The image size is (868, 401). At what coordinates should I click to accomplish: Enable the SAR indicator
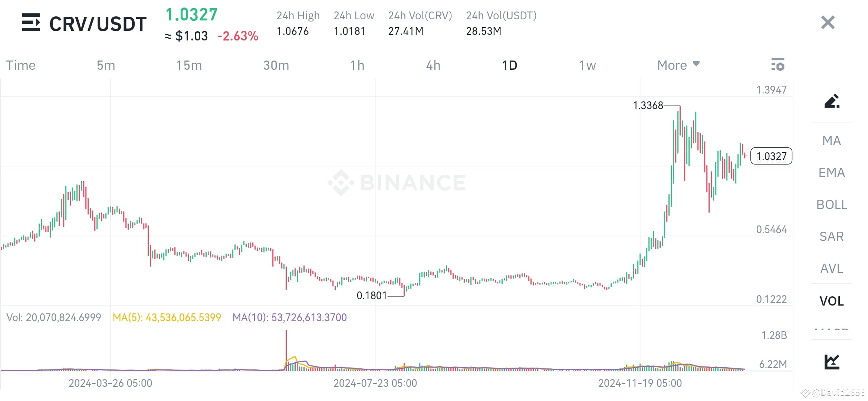[832, 237]
